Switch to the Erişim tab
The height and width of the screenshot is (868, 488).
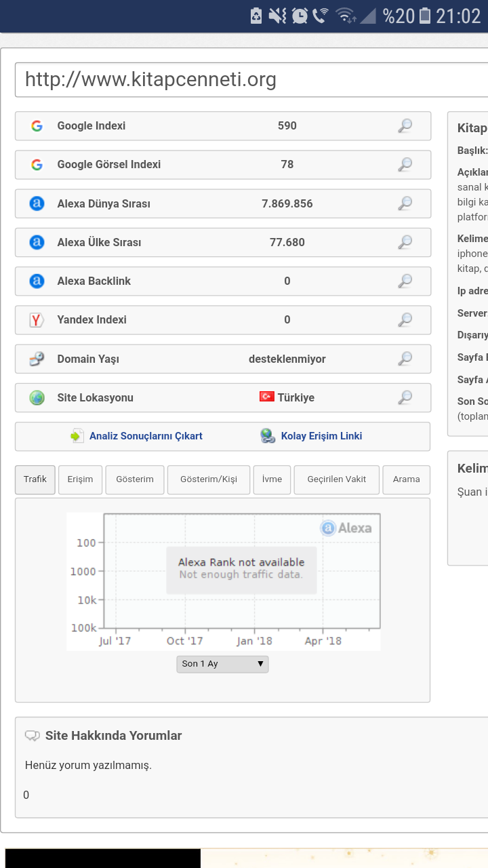pos(80,479)
